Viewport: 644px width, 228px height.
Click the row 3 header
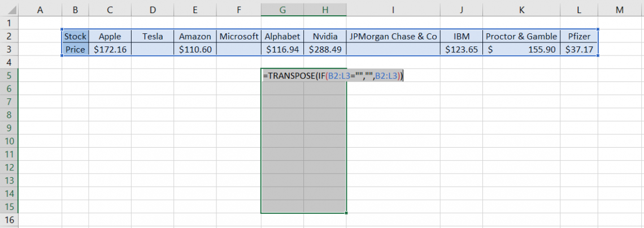9,49
